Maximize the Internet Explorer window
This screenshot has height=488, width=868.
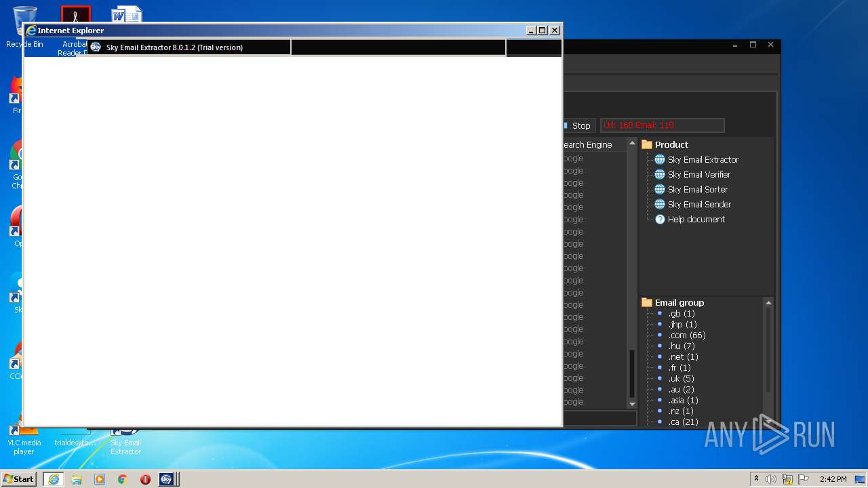click(542, 30)
